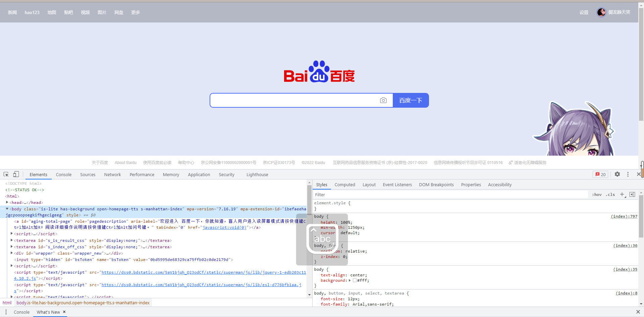The image size is (644, 317).
Task: Expand the s_index_off_css textarea node
Action: click(x=12, y=247)
